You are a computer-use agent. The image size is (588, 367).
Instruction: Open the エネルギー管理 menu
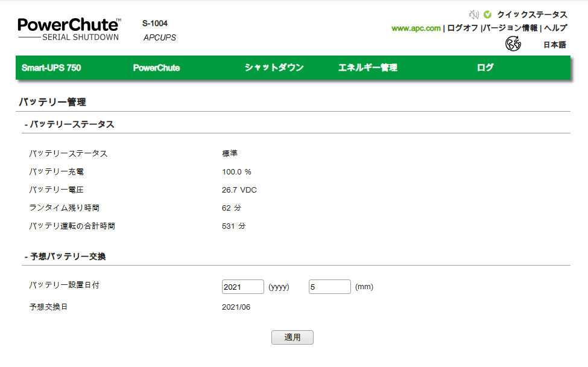point(368,68)
